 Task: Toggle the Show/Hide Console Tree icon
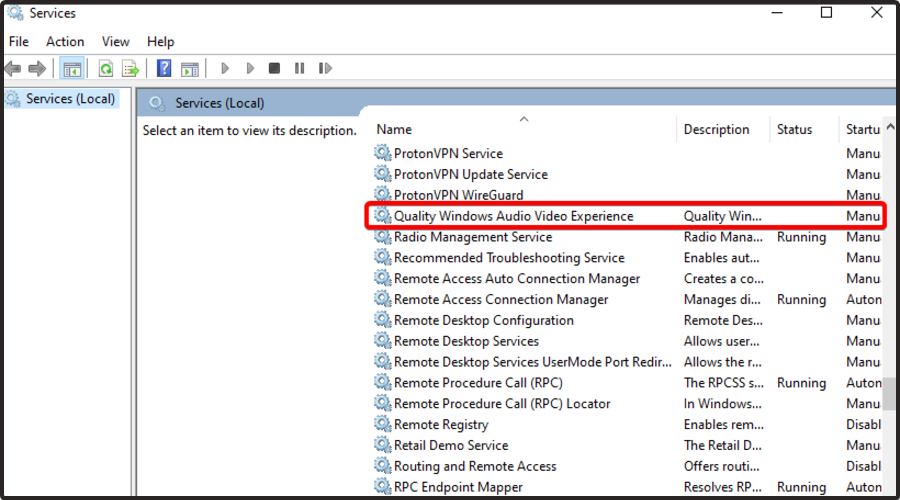tap(72, 69)
